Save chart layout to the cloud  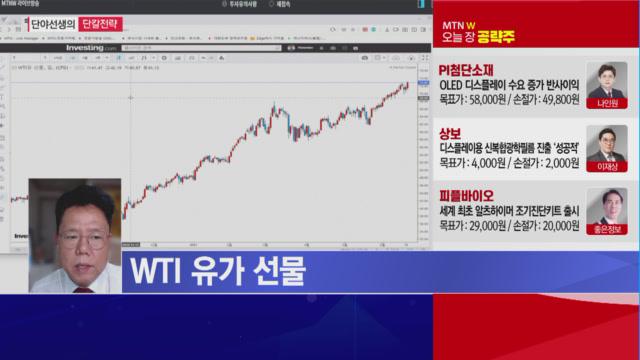coord(396,58)
